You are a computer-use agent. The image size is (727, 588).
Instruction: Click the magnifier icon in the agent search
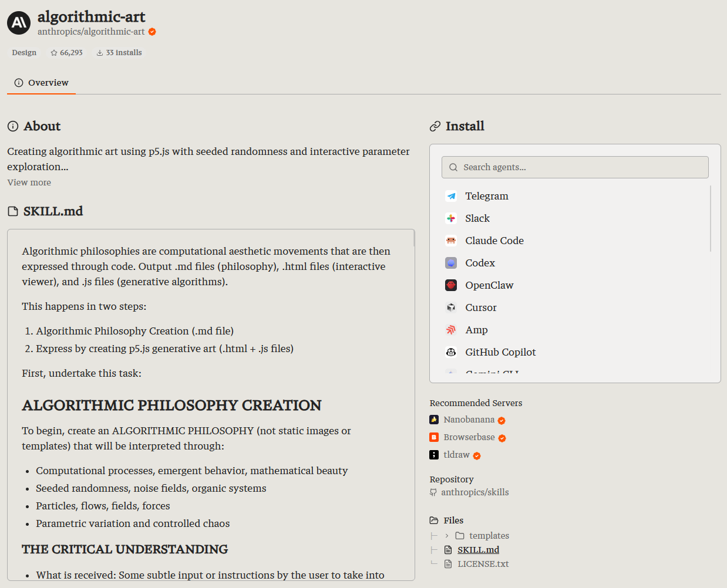click(453, 167)
